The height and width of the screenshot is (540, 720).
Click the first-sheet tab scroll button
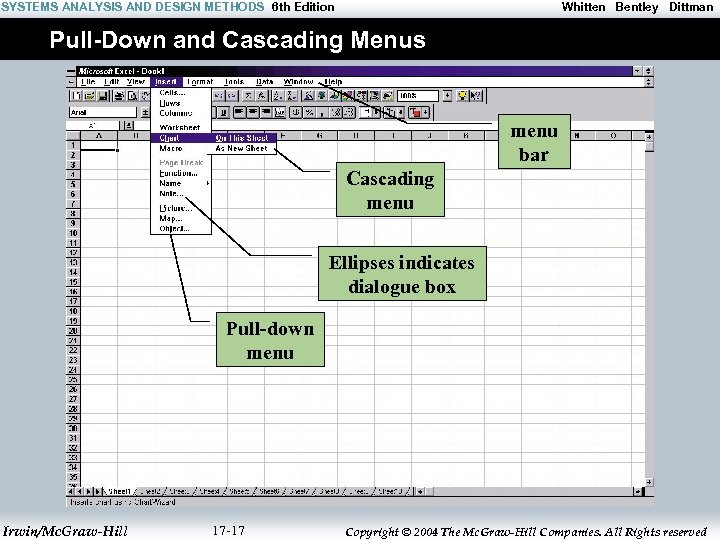pyautogui.click(x=71, y=491)
